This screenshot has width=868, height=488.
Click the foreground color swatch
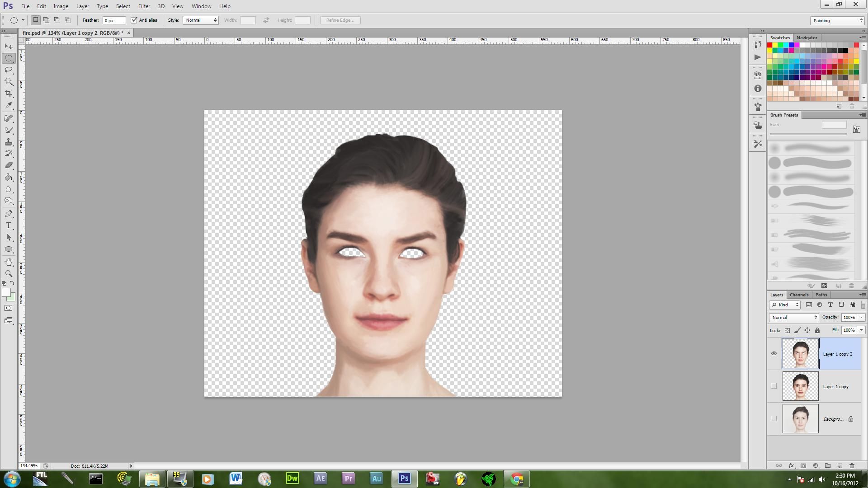click(x=6, y=292)
